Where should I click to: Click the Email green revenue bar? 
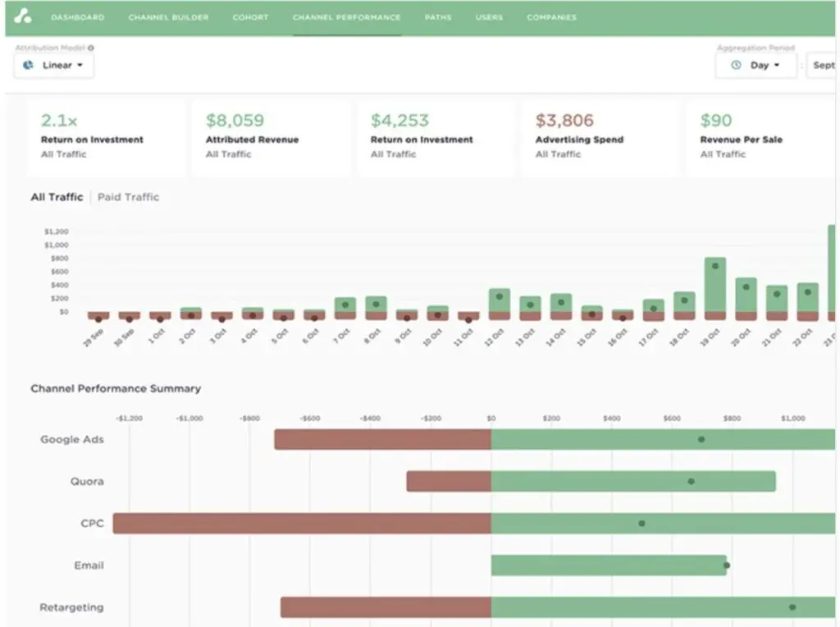(609, 565)
